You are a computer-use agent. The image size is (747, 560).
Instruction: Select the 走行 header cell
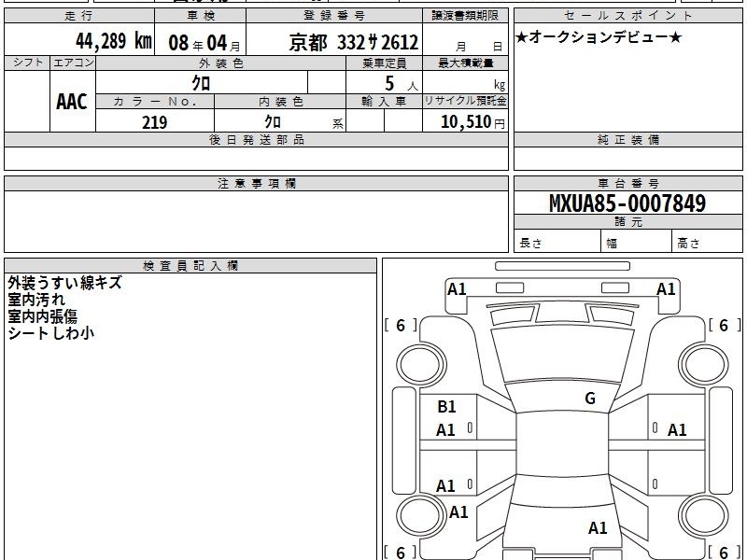coord(79,16)
